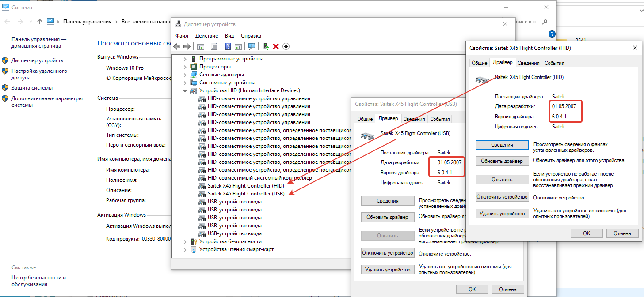Click the joystick device icon in HID properties dialog
This screenshot has height=297, width=644.
coord(482,80)
